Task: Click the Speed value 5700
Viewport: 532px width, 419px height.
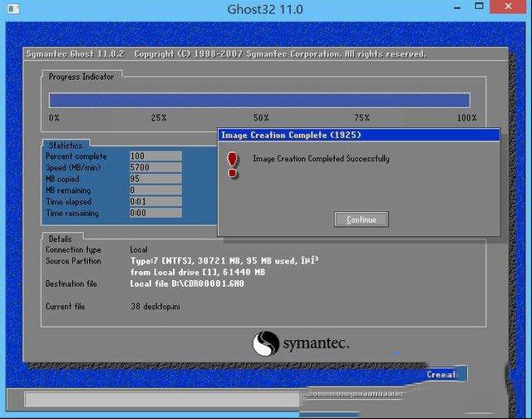Action: click(x=155, y=167)
